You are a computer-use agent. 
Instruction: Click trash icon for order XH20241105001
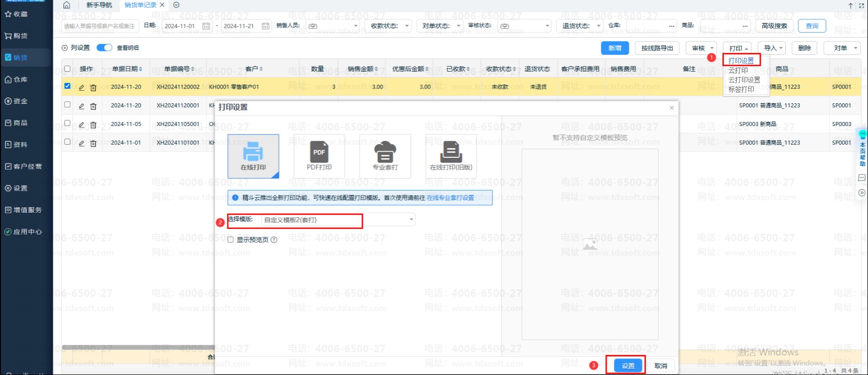pyautogui.click(x=93, y=124)
